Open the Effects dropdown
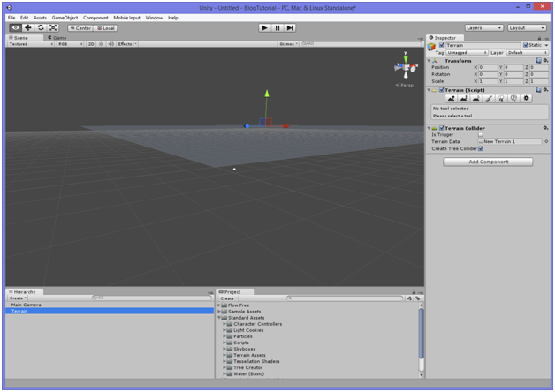This screenshot has height=392, width=555. click(x=127, y=44)
